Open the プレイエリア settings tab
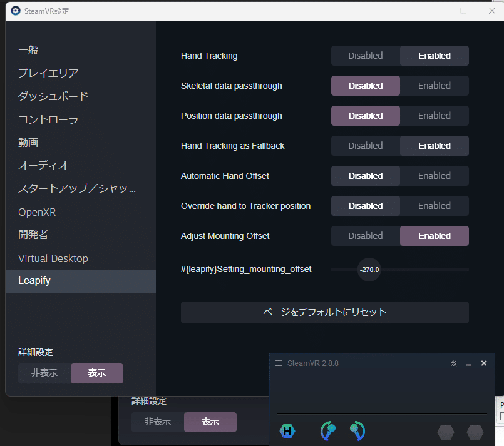The height and width of the screenshot is (446, 504). coord(81,73)
